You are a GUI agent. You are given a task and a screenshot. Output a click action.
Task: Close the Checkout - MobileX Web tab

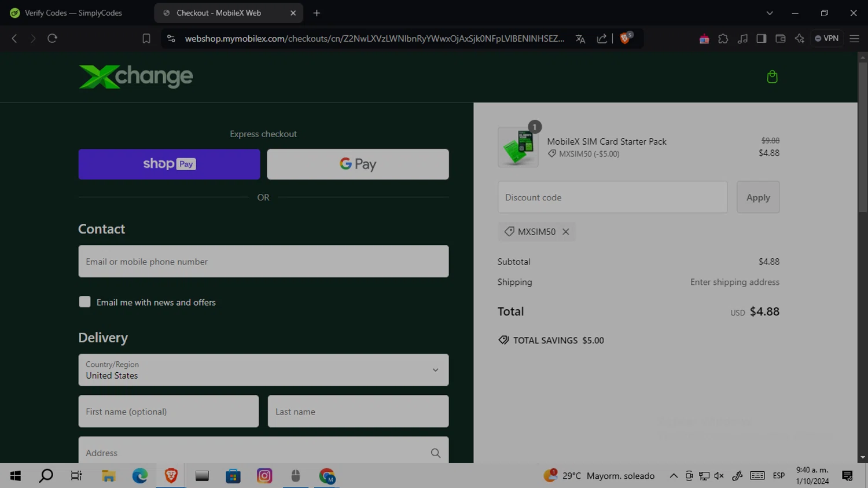[x=293, y=13]
